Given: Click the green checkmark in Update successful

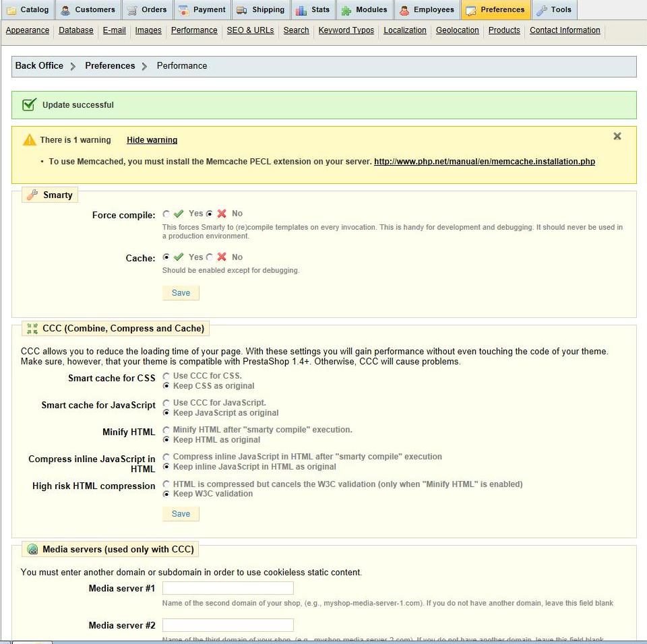Looking at the screenshot, I should pos(29,105).
